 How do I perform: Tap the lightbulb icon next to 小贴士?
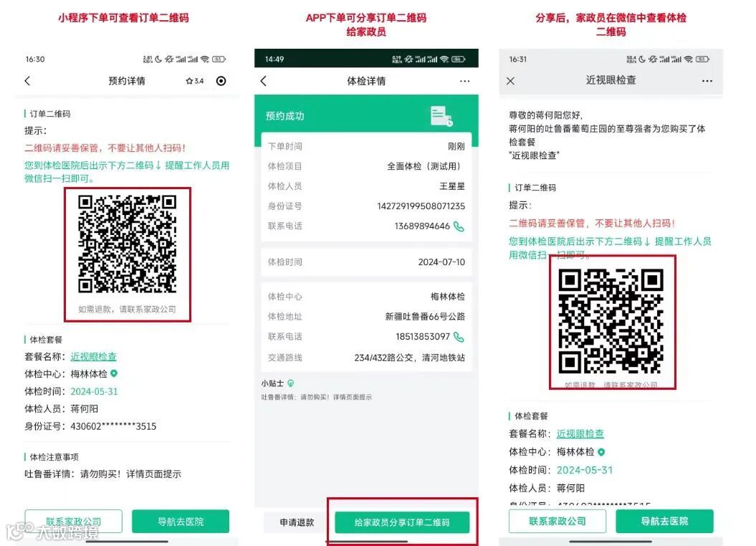click(291, 383)
